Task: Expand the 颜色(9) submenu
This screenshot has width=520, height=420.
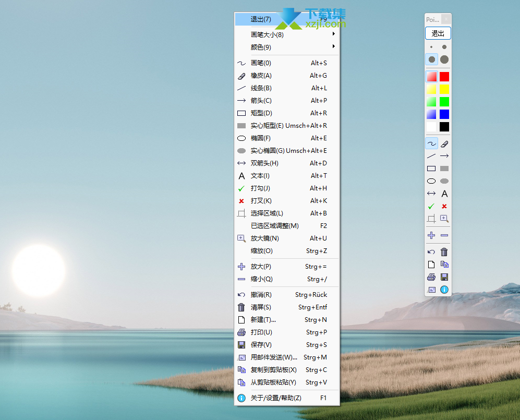Action: [287, 47]
